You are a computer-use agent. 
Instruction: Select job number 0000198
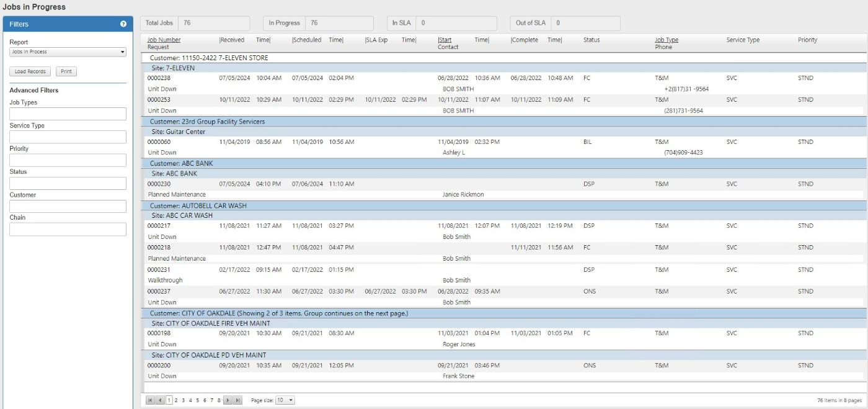pyautogui.click(x=159, y=333)
